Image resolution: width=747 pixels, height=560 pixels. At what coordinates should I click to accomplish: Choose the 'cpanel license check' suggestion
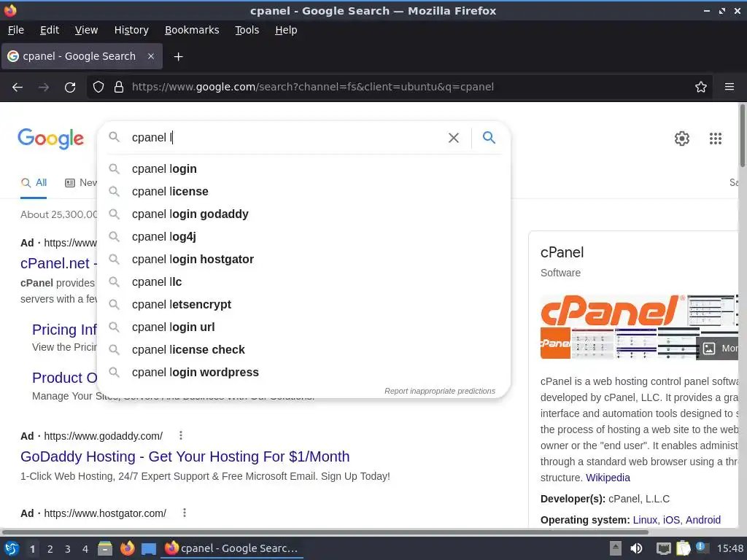click(x=303, y=350)
